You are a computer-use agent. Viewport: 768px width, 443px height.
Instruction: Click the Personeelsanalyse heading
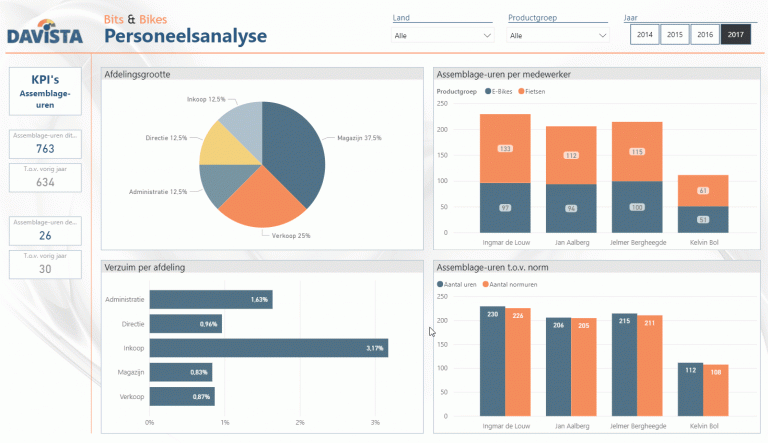click(186, 36)
